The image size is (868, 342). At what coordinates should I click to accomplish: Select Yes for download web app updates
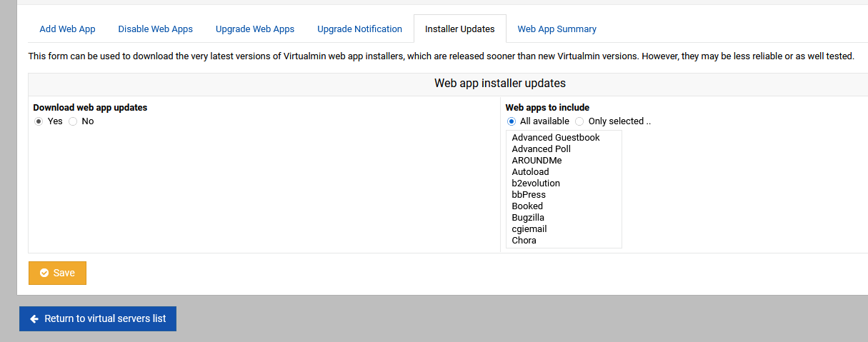tap(39, 121)
